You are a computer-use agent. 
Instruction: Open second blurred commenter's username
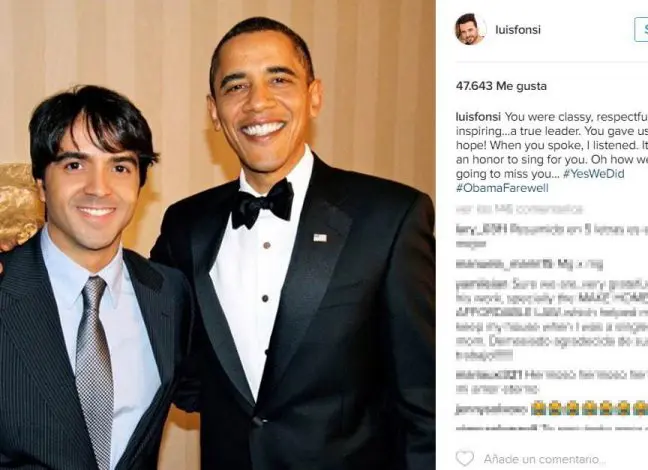[x=504, y=263]
